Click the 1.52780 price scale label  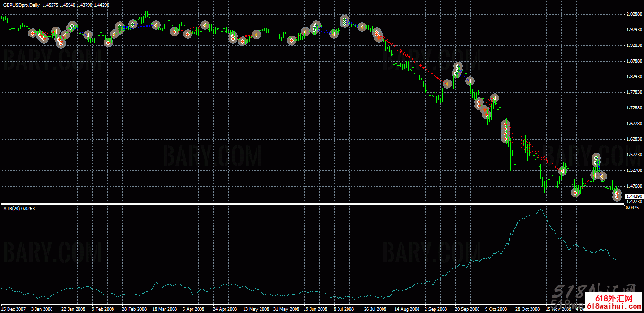tap(634, 170)
